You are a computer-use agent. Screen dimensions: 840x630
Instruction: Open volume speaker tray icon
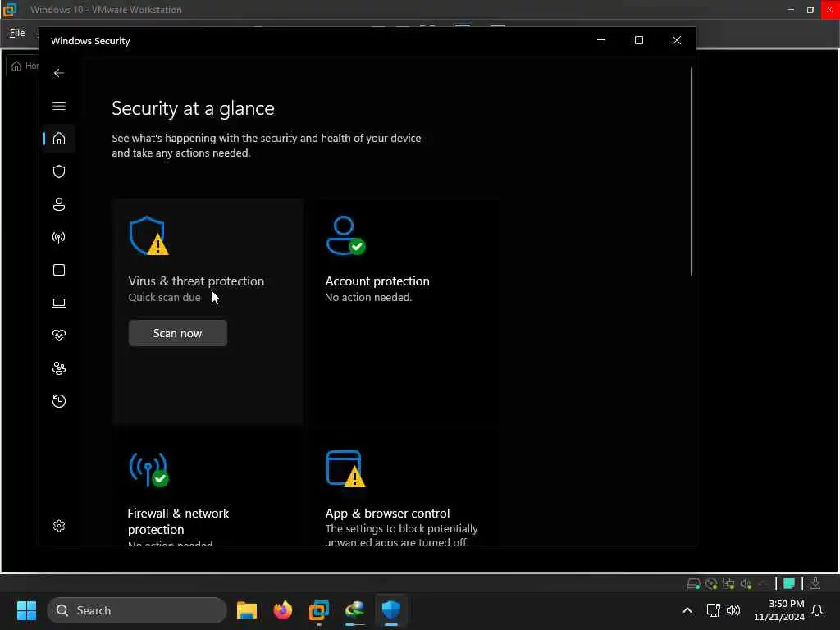coord(733,610)
